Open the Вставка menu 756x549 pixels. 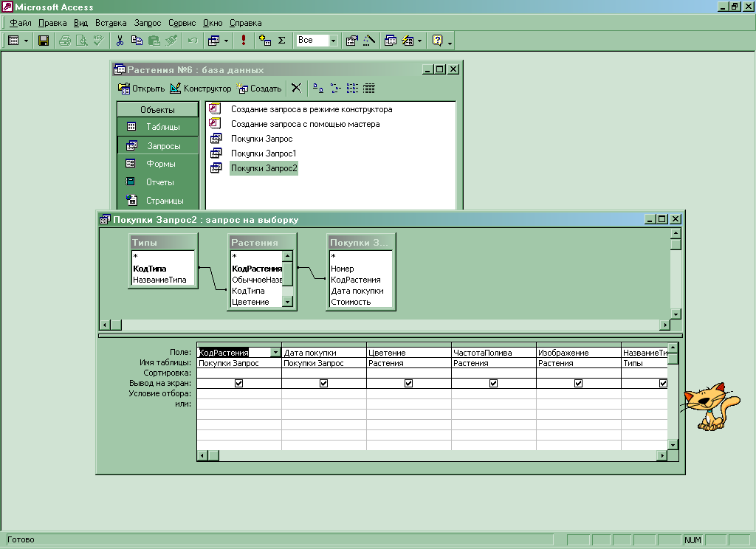(111, 23)
